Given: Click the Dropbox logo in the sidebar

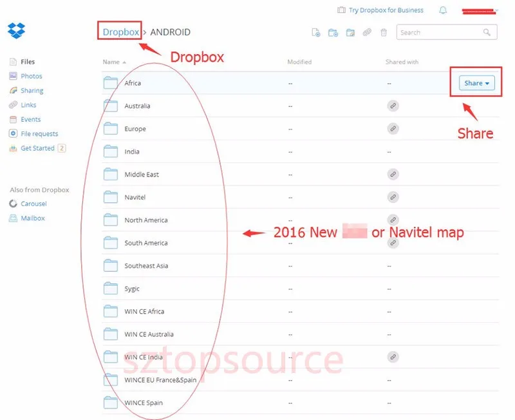Looking at the screenshot, I should coord(16,30).
